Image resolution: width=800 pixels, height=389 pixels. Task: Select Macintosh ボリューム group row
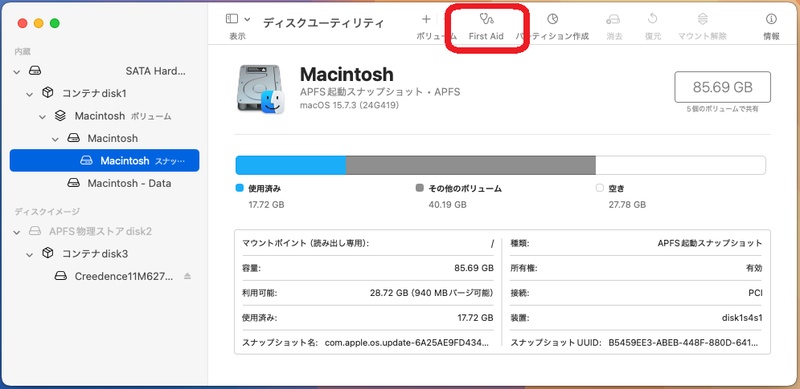(105, 116)
